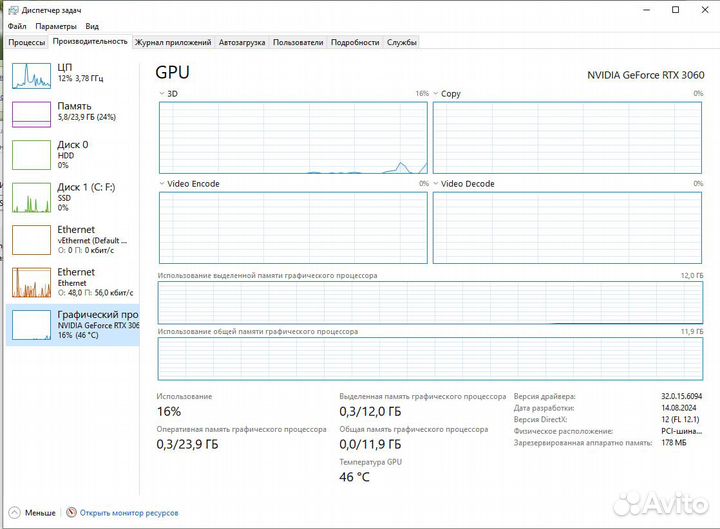Click the 12,0 ГБ dedicated memory maximum label
720x529 pixels.
692,276
